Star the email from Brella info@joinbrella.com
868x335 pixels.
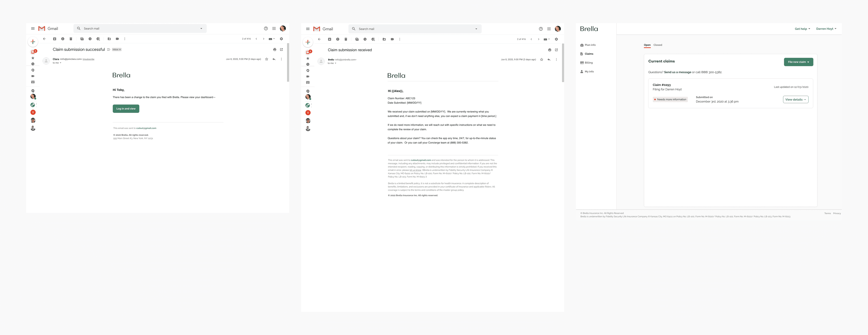(x=541, y=60)
